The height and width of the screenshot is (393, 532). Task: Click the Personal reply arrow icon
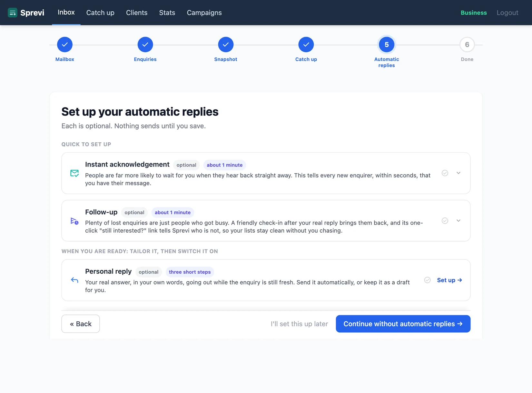pos(74,280)
